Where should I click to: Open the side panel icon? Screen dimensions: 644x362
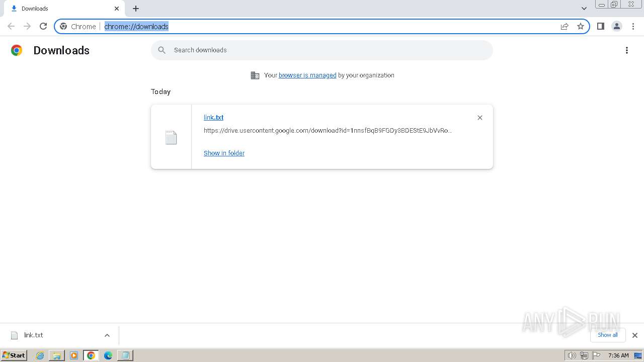[600, 26]
